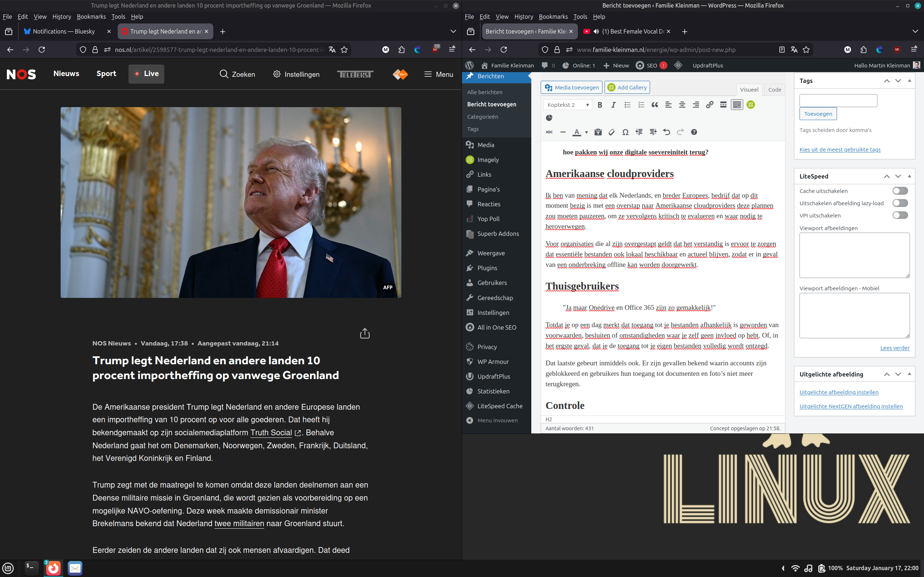Screen dimensions: 924x577
Task: Open the text color dropdown arrow
Action: [587, 132]
